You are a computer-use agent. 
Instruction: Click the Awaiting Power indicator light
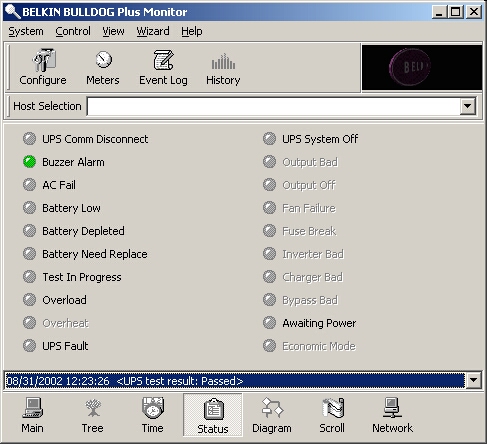[269, 323]
